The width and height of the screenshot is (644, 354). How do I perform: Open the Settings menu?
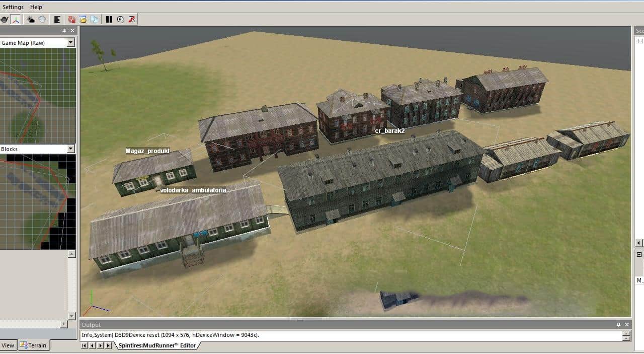tap(13, 7)
